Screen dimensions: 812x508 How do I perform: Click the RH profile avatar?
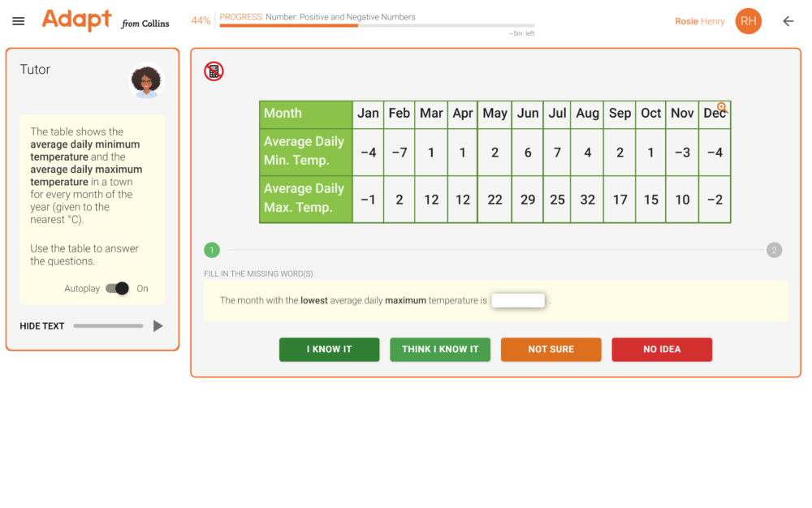(x=748, y=21)
